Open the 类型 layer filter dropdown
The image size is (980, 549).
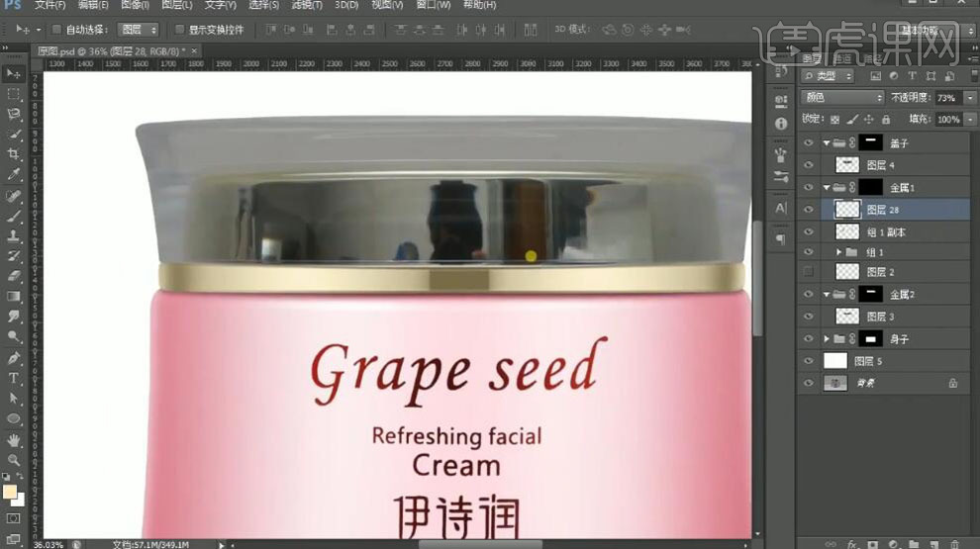pos(828,76)
